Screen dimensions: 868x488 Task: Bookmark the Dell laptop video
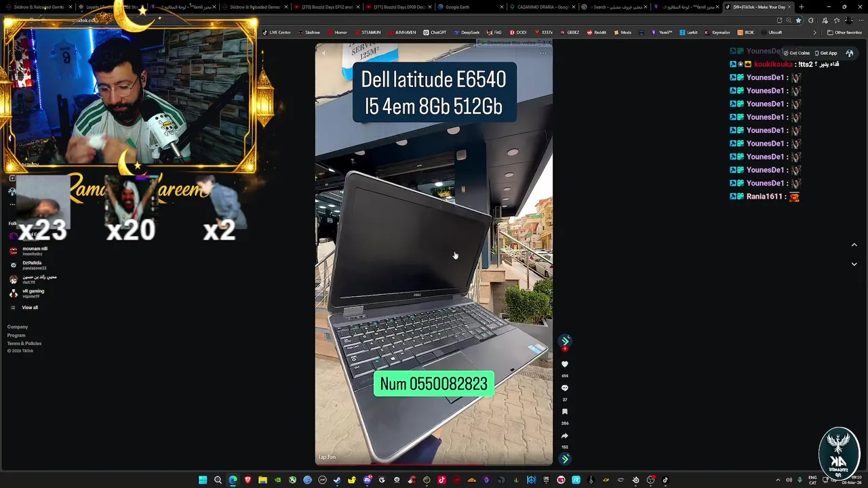[x=565, y=412]
